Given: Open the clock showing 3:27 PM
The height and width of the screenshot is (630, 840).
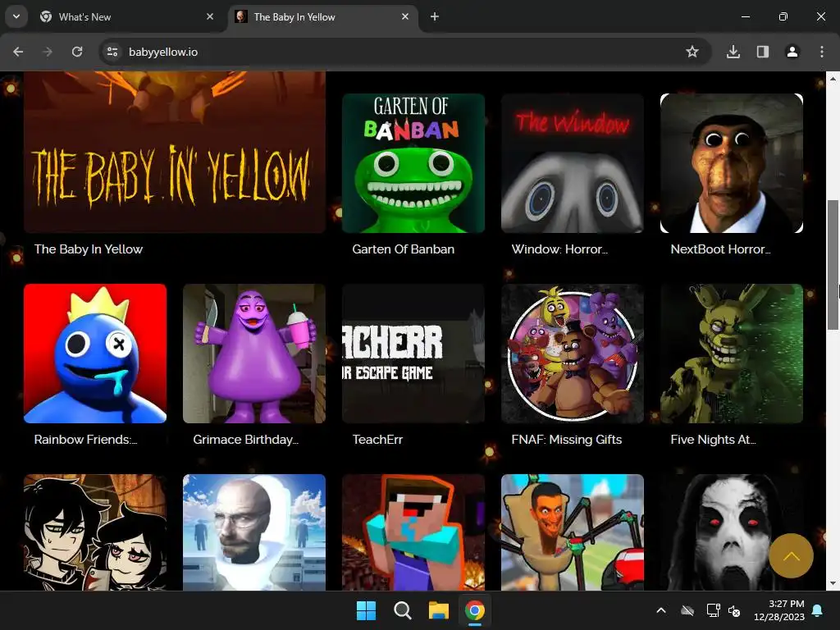Looking at the screenshot, I should pyautogui.click(x=779, y=610).
